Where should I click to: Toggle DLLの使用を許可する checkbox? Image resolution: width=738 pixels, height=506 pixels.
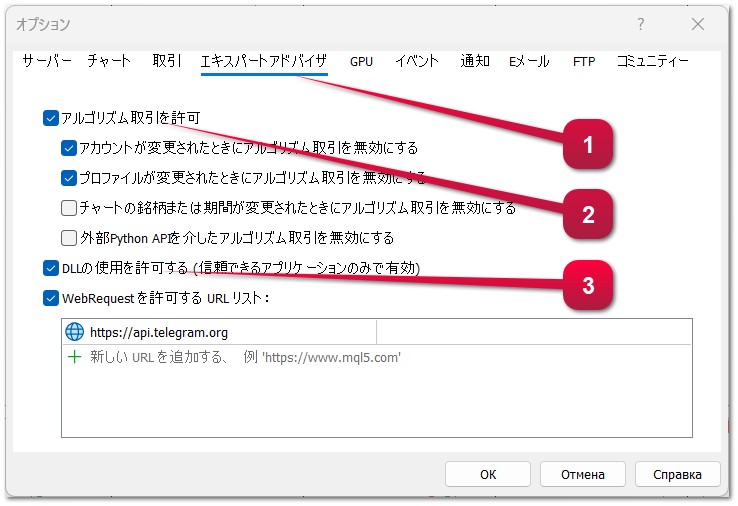(x=50, y=268)
